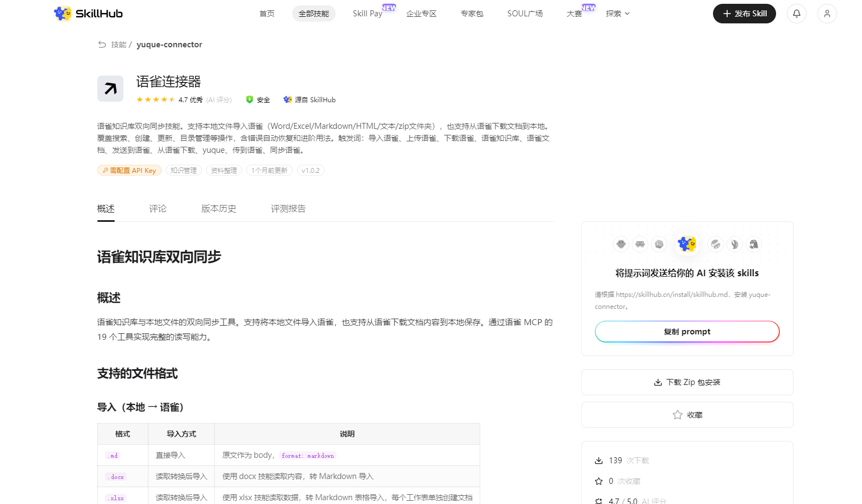Switch to the 版本历史 tab
This screenshot has height=504, width=862.
[x=219, y=209]
